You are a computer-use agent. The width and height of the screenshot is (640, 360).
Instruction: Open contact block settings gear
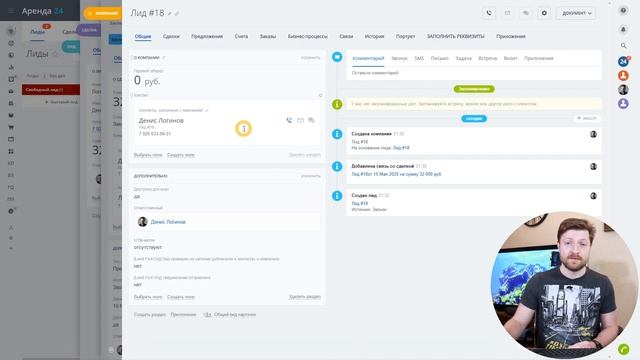click(x=320, y=95)
